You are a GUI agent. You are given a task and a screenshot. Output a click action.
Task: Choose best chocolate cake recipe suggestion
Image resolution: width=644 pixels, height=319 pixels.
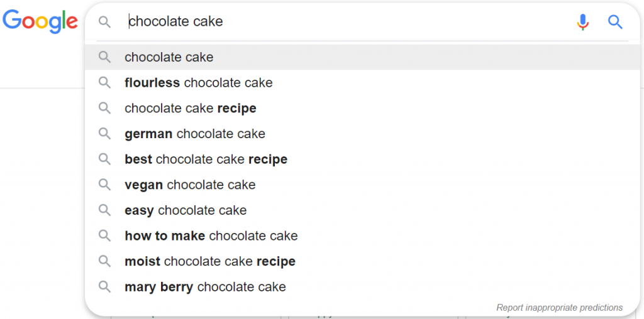pos(362,159)
